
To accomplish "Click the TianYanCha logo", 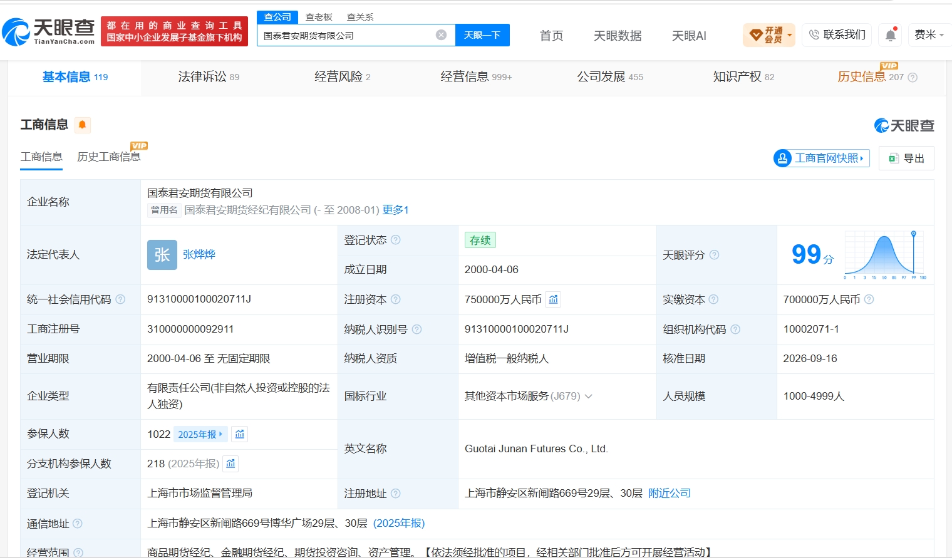I will coord(48,31).
